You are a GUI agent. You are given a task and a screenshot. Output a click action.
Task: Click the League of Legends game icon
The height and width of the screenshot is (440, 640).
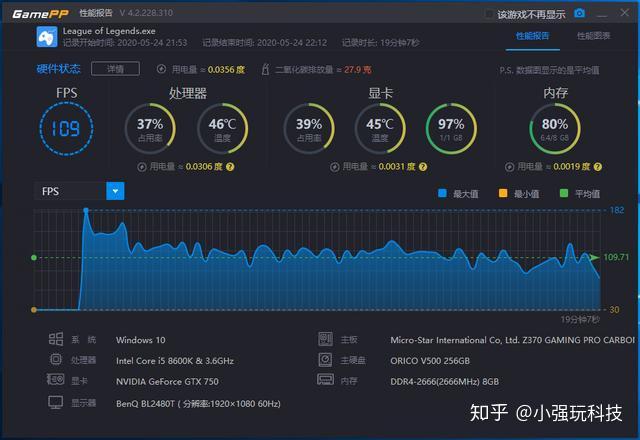[47, 37]
